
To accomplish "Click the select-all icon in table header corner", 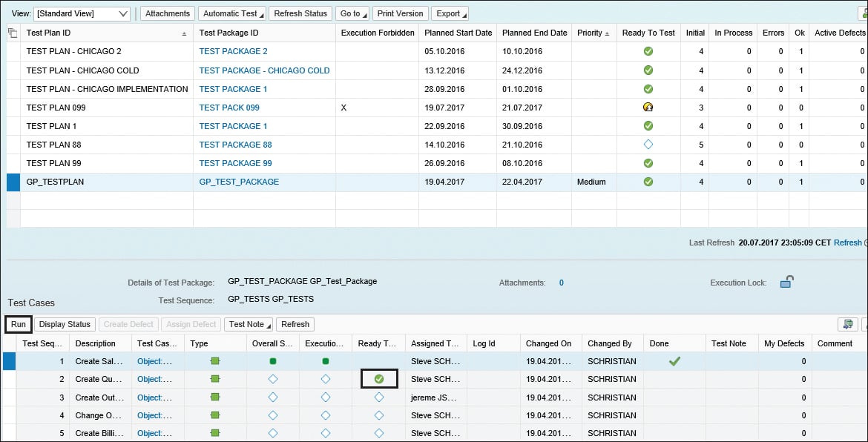I will tap(13, 33).
